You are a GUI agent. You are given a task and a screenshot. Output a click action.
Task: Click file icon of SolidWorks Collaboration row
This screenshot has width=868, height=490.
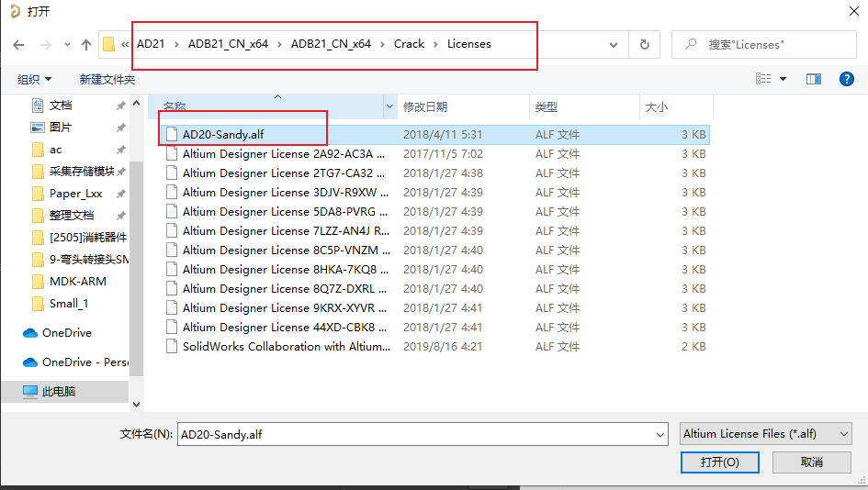tap(172, 347)
